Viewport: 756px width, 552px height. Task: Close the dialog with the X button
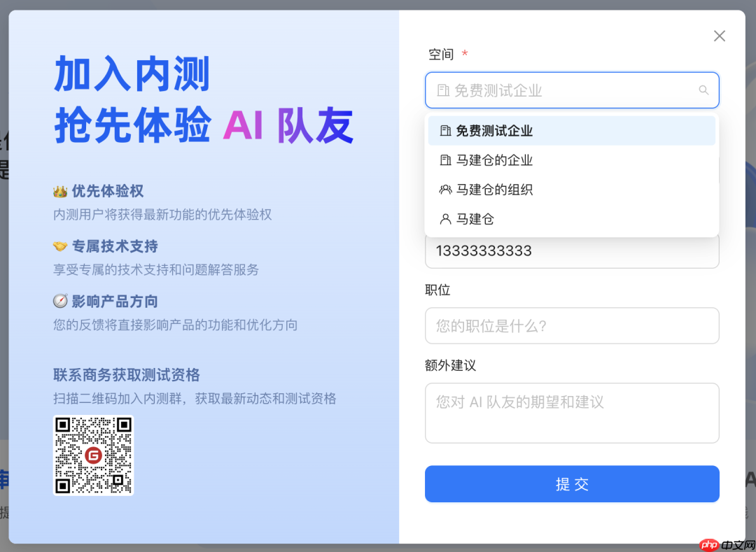(x=719, y=36)
